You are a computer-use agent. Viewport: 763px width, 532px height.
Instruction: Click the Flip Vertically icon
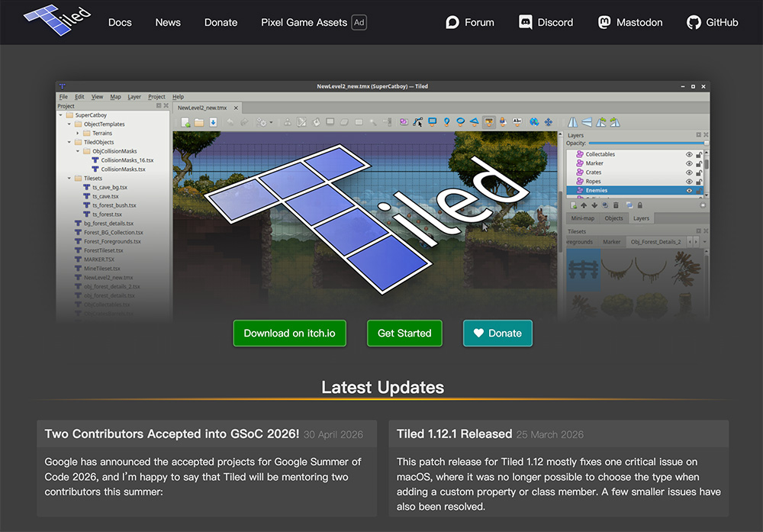tap(588, 122)
